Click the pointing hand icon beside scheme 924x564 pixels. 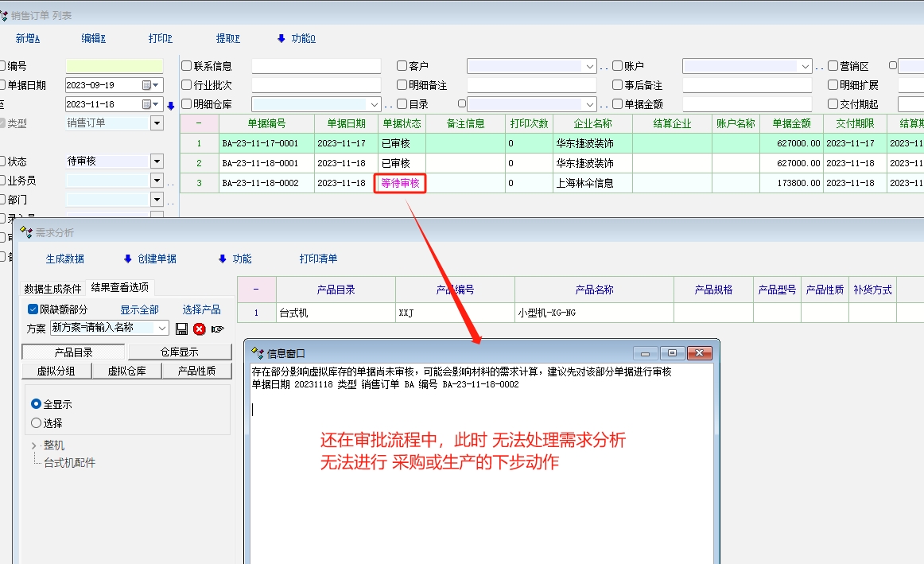218,329
